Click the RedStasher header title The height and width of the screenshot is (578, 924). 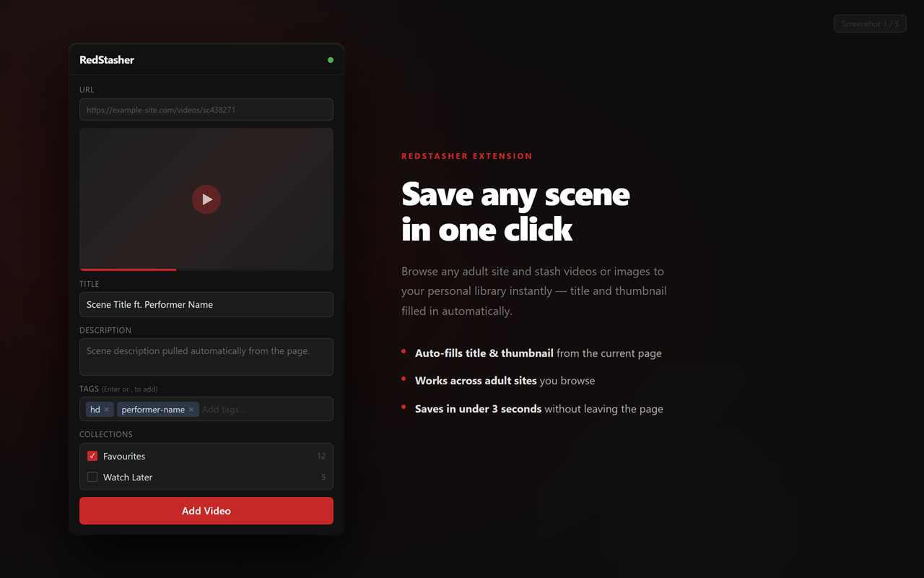[x=107, y=60]
